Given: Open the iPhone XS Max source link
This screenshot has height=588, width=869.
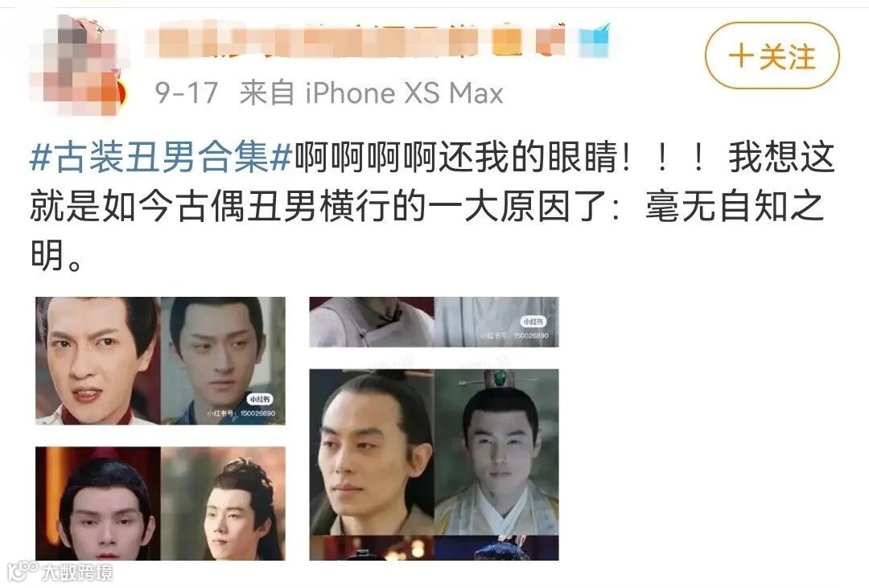Looking at the screenshot, I should pos(404,93).
